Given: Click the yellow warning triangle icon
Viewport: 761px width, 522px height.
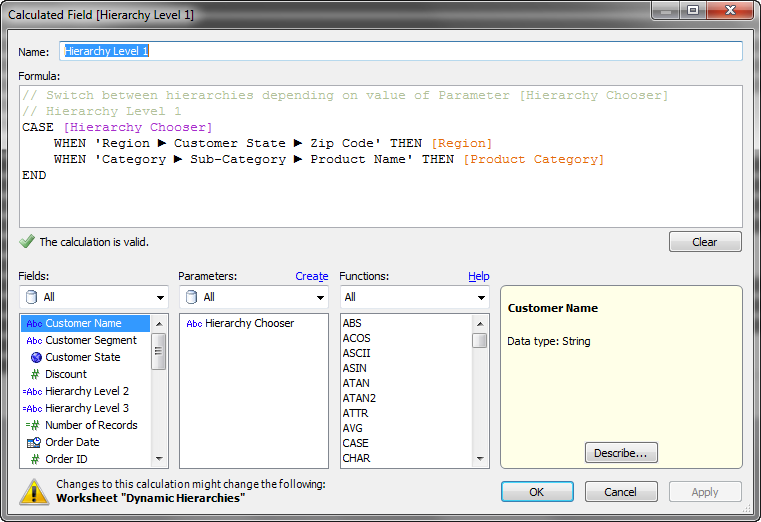Looking at the screenshot, I should tap(34, 491).
